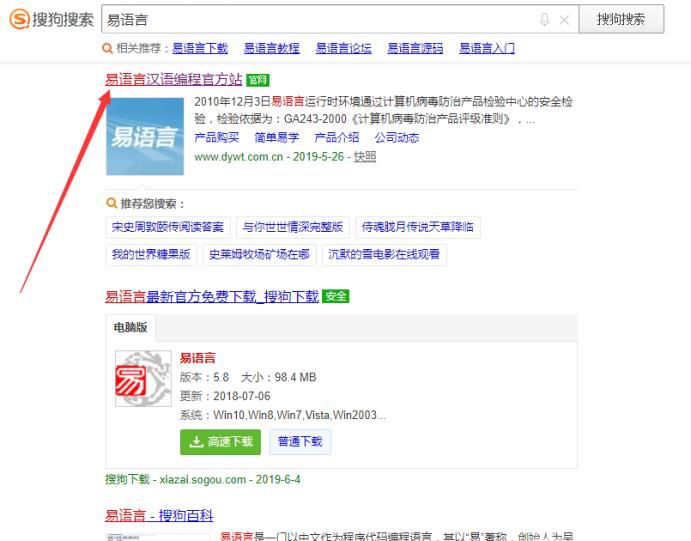Click the microphone voice search icon
691x541 pixels.
tap(545, 19)
